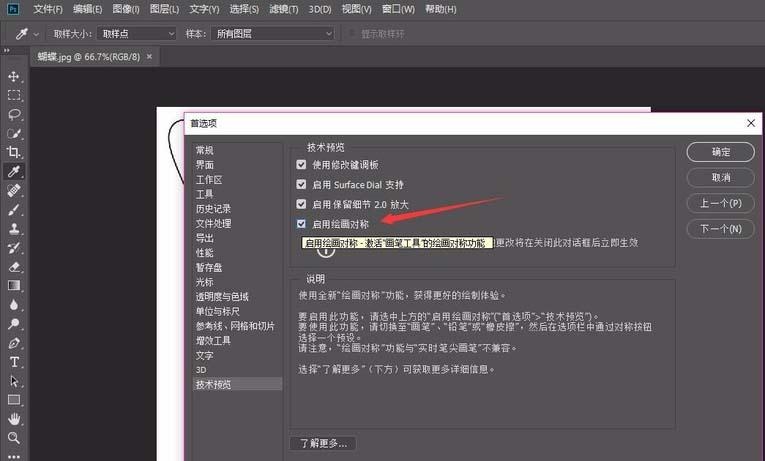Image resolution: width=765 pixels, height=461 pixels.
Task: Go to previous page with 上一个(P)
Action: pos(721,203)
